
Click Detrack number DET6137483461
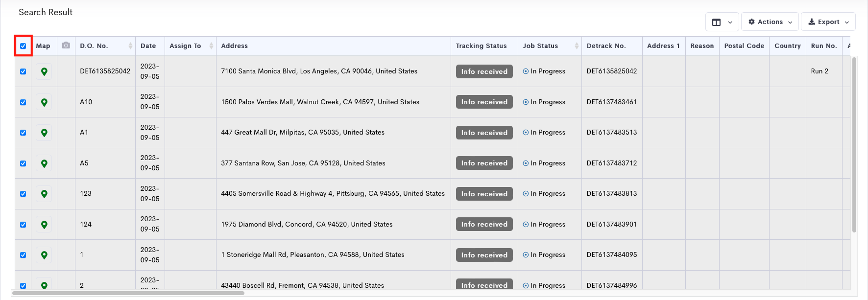[611, 102]
